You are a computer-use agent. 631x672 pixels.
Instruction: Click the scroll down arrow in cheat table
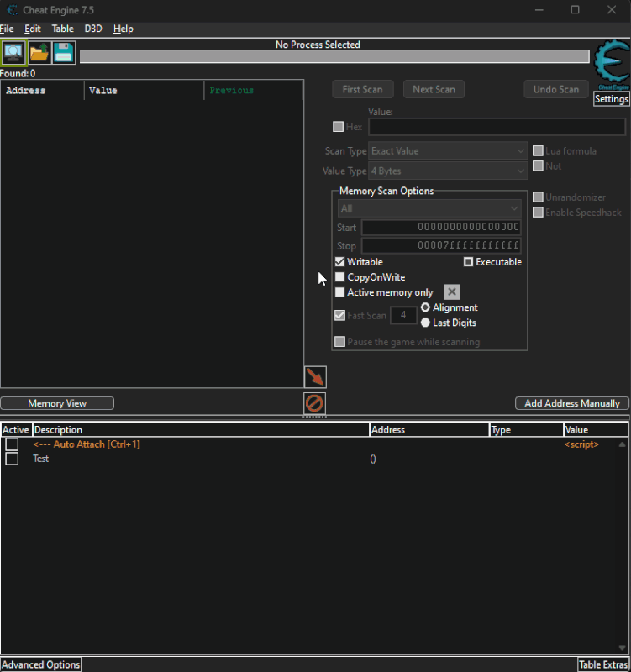click(x=622, y=648)
